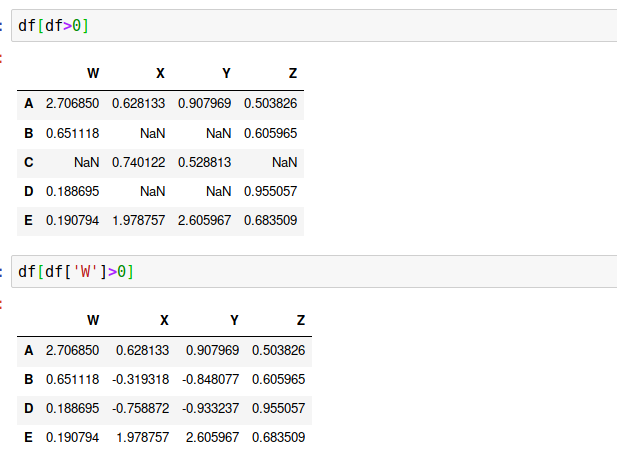Viewport: 617px width, 467px height.
Task: Click value 0.190794 in second table
Action: pyautogui.click(x=72, y=437)
